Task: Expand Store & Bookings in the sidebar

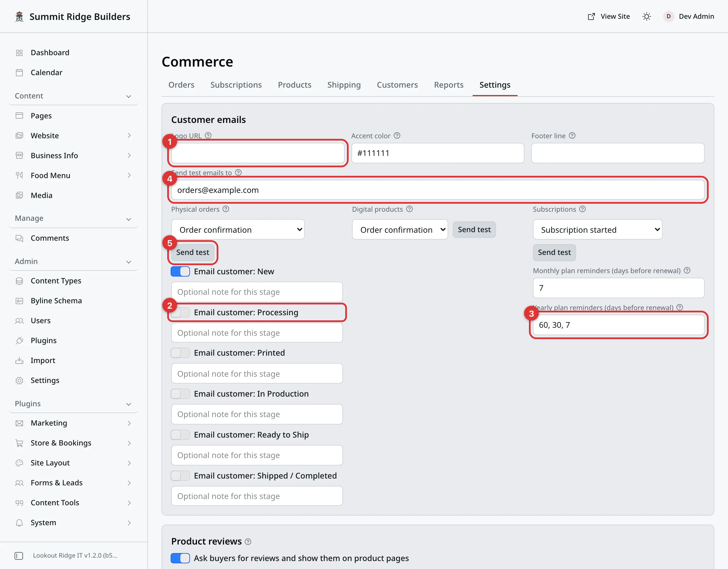Action: [x=73, y=443]
